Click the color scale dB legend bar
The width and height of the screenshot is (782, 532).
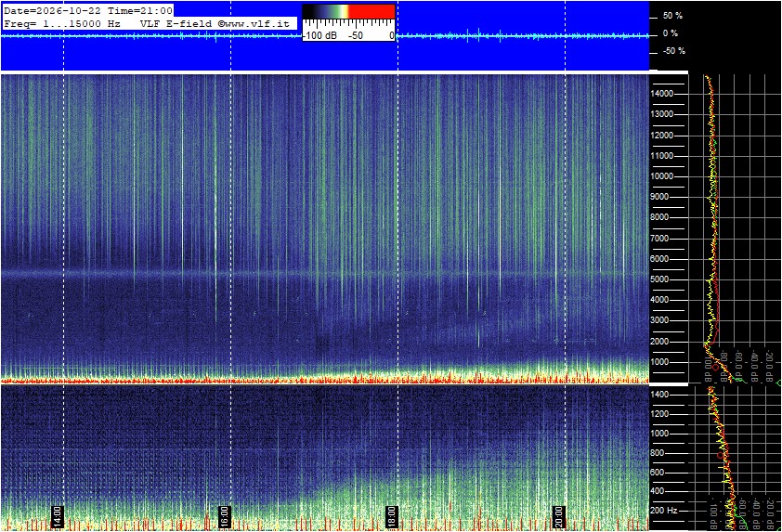coord(348,12)
